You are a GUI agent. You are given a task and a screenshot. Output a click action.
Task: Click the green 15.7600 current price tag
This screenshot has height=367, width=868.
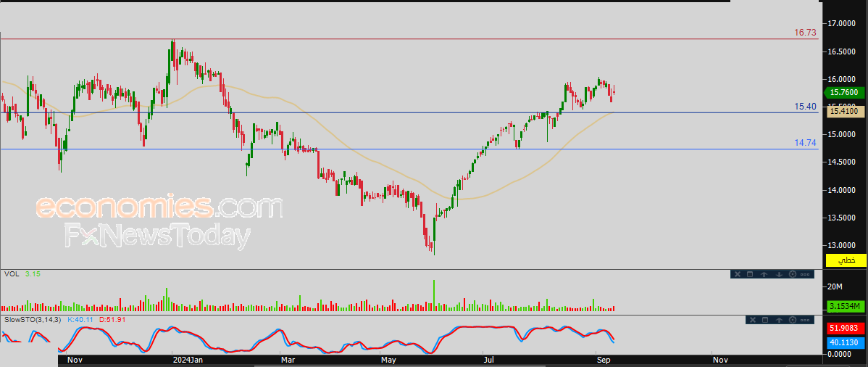(x=843, y=93)
